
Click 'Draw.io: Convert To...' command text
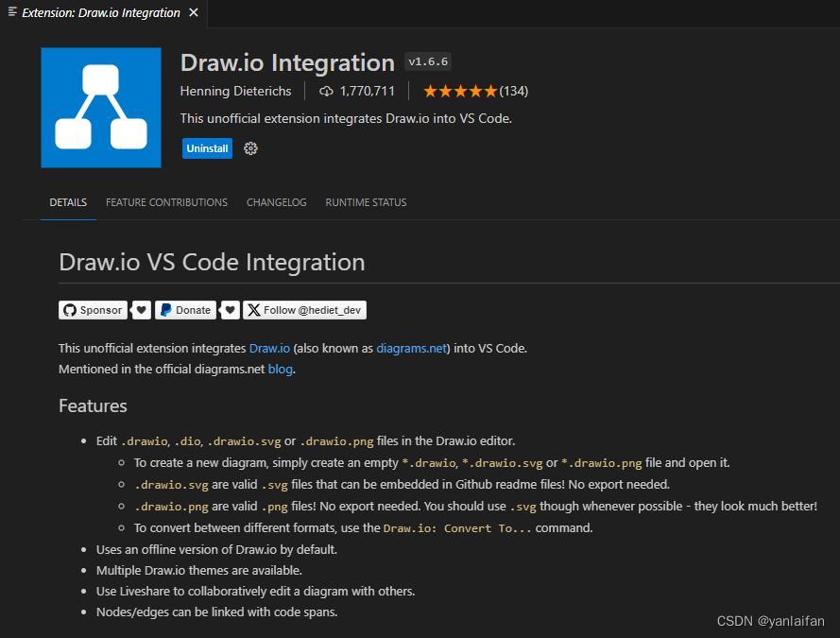pyautogui.click(x=457, y=528)
